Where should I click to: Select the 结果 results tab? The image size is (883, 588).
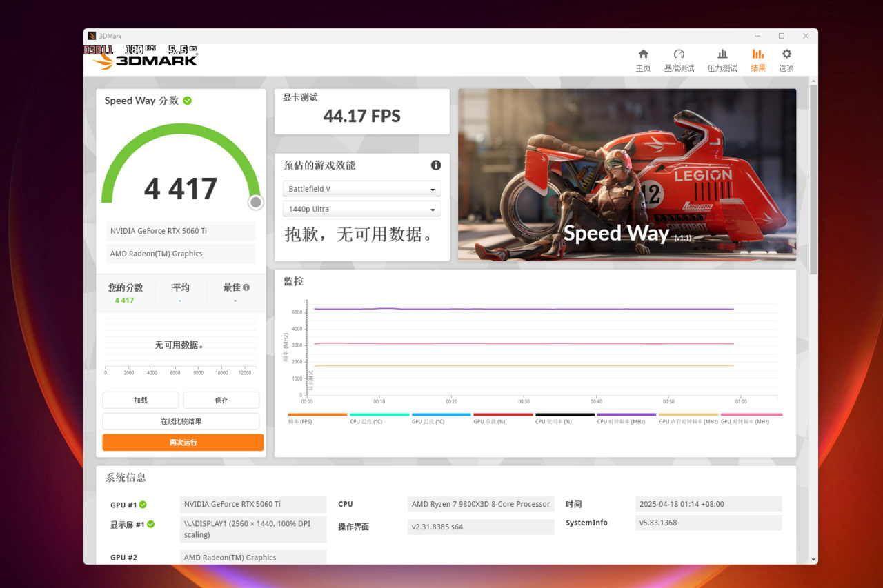click(x=758, y=61)
